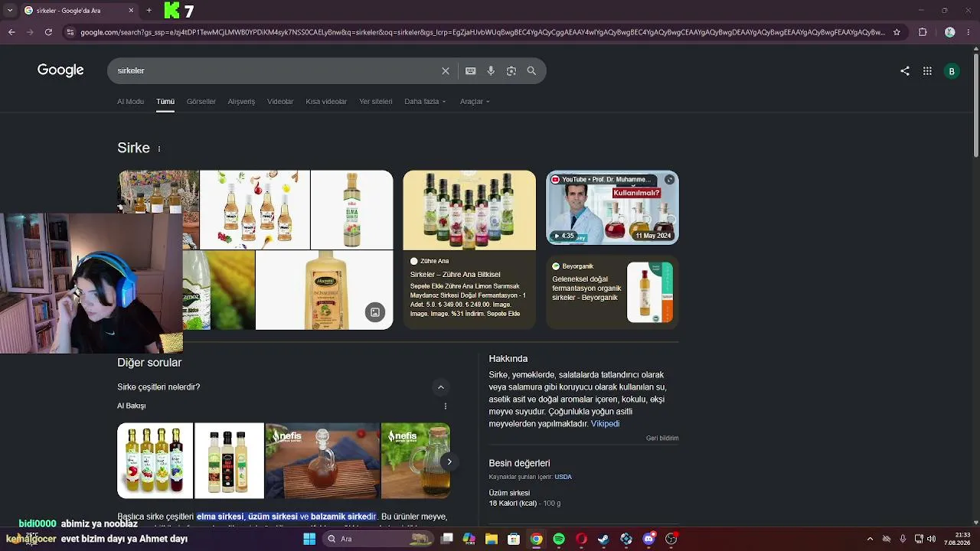
Task: Switch to the Kısa videolar tab
Action: point(326,102)
